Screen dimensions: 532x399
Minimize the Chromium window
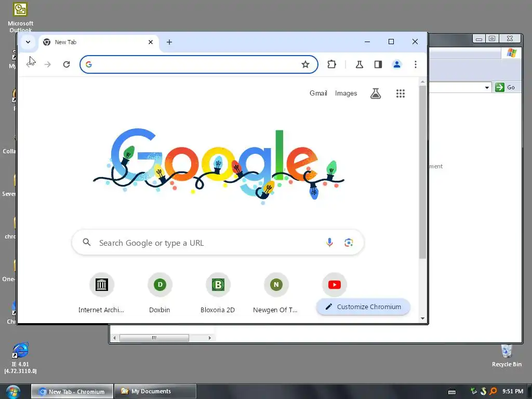(x=367, y=42)
